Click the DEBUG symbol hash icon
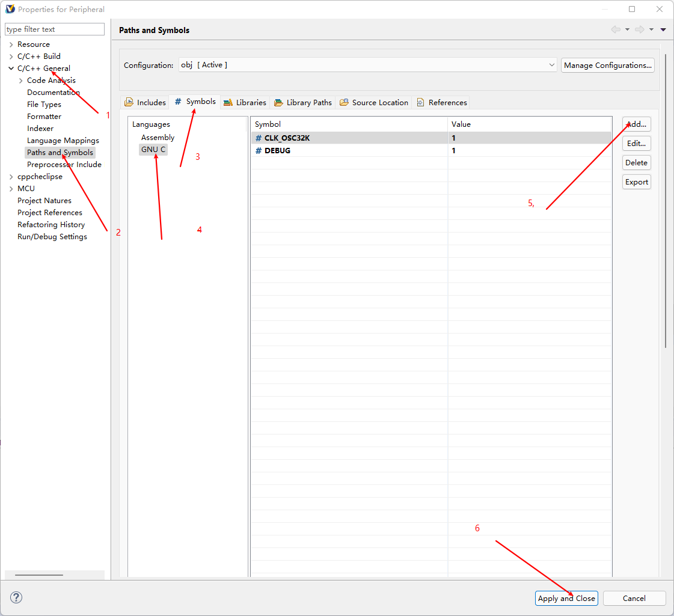Screen dimensions: 674x616 [x=259, y=151]
